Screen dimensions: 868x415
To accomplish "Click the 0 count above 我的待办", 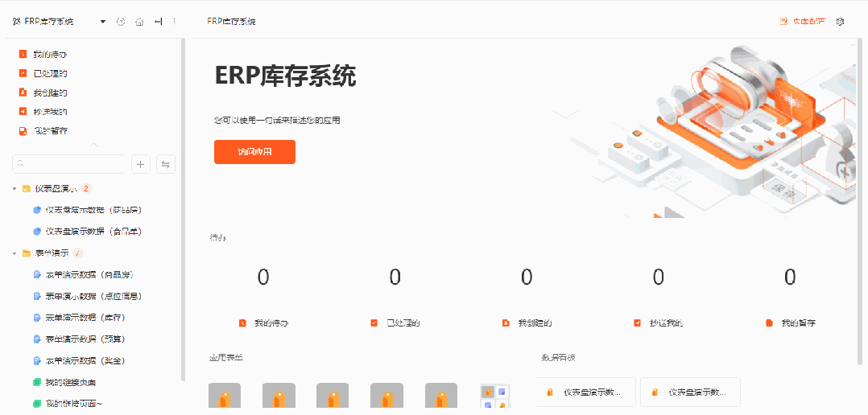I will (x=263, y=277).
